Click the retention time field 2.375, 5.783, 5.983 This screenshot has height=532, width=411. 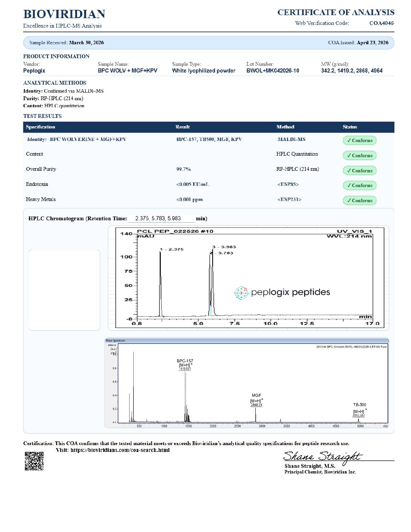162,218
